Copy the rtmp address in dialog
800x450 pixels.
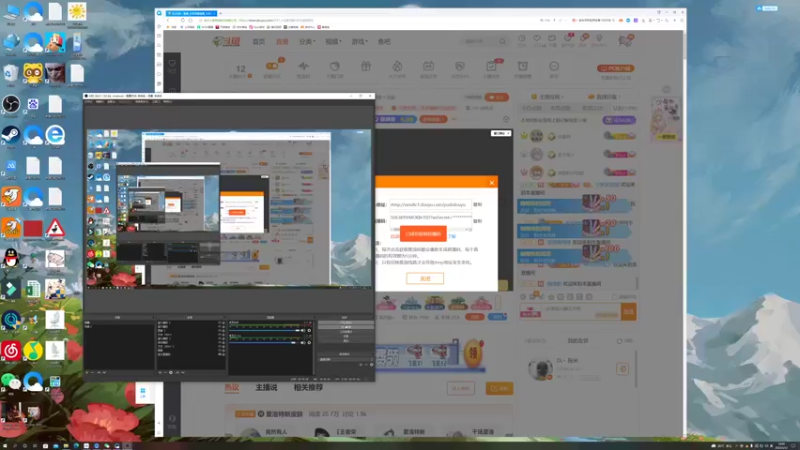478,205
